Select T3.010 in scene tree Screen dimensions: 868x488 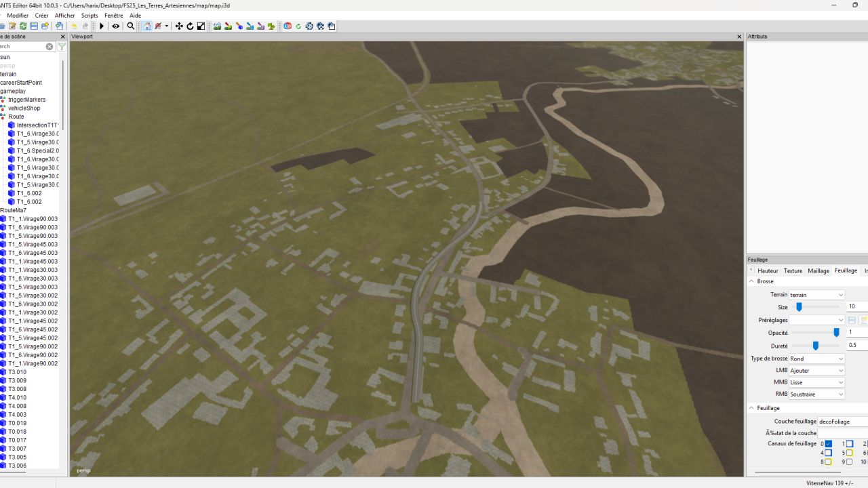[18, 372]
